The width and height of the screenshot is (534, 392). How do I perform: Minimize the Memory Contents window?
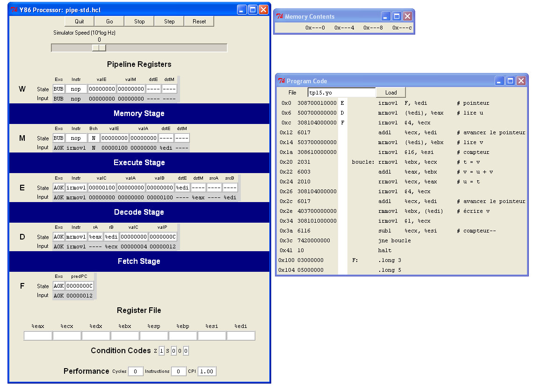(385, 16)
